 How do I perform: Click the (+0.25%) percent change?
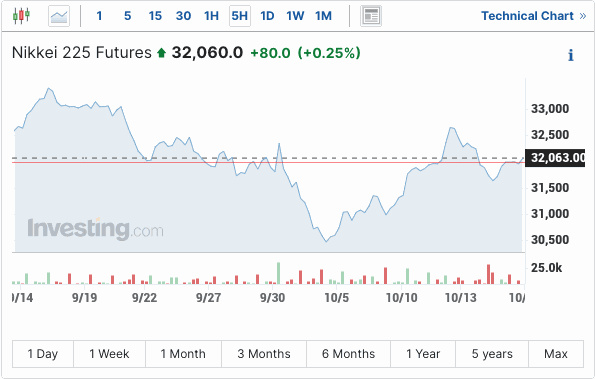pos(329,53)
